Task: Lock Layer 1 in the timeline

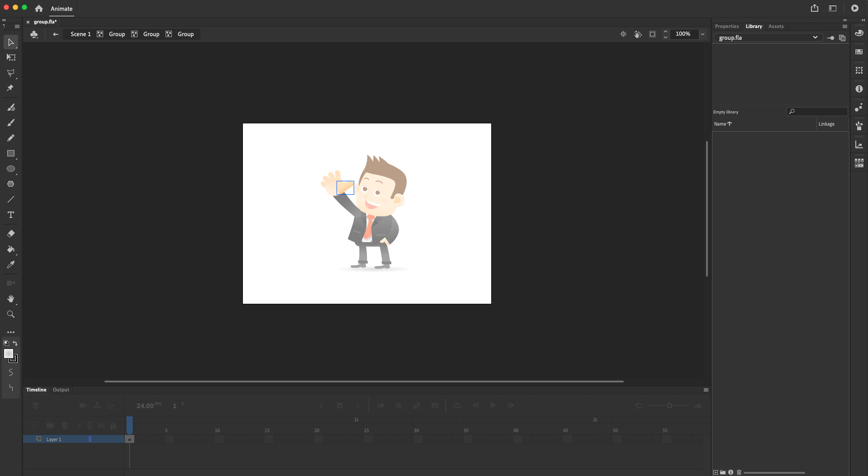Action: click(113, 439)
